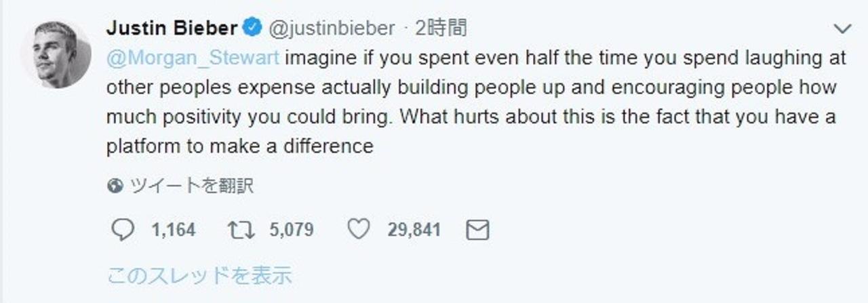Show the thread via このスレッドを表示
The image size is (868, 303).
199,275
